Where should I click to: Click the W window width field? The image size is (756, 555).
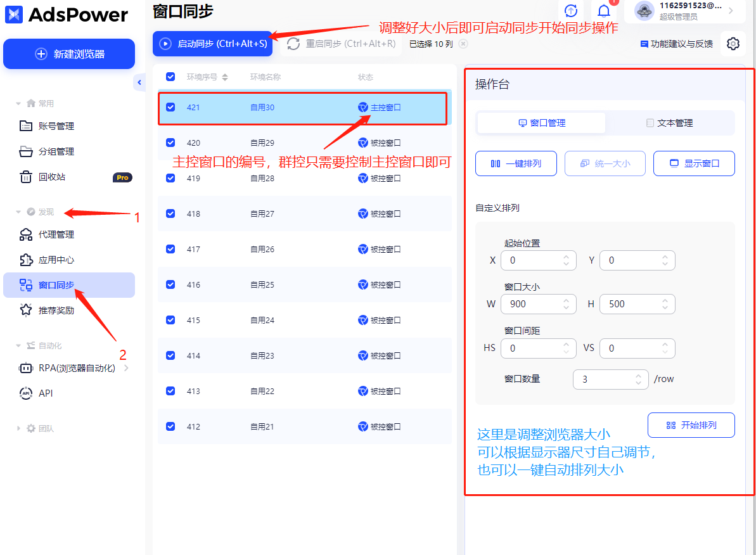[x=539, y=303]
